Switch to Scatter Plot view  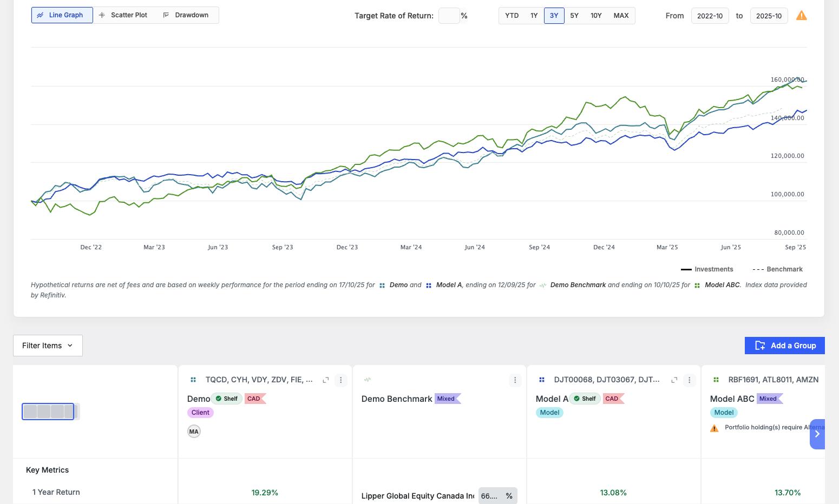pos(124,15)
